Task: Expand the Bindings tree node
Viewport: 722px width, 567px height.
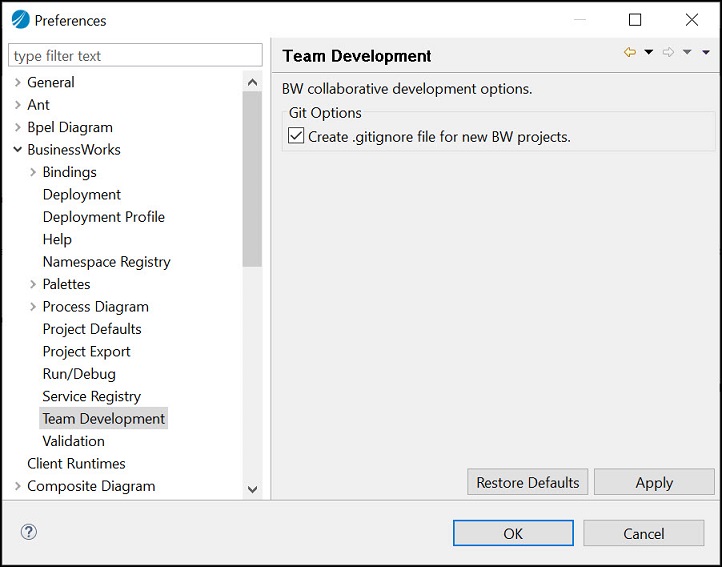Action: click(33, 172)
